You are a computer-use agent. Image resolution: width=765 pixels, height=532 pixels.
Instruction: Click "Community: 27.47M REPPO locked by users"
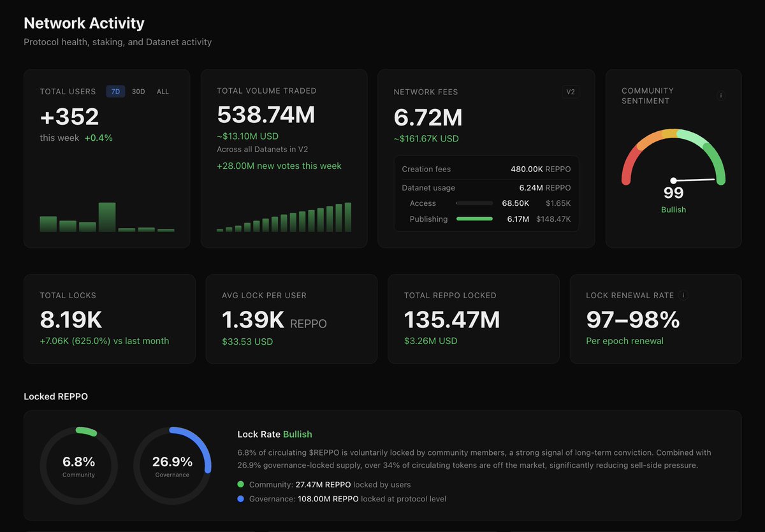330,484
